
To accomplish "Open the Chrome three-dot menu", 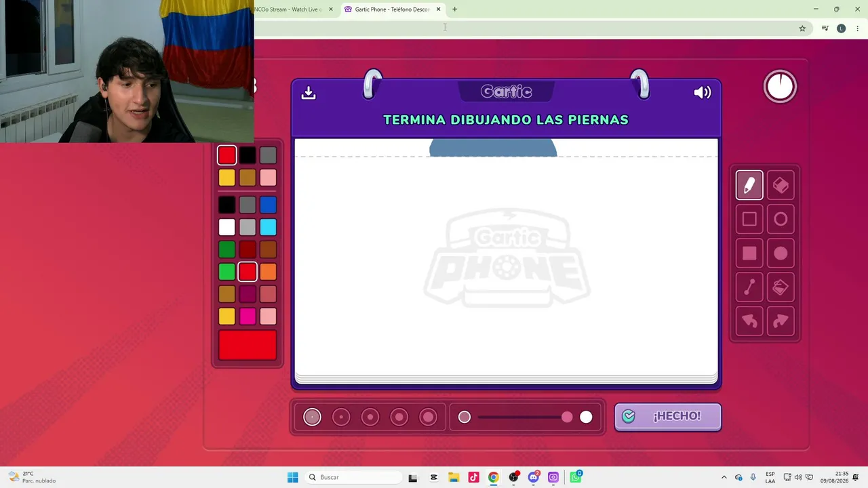I will [x=858, y=28].
